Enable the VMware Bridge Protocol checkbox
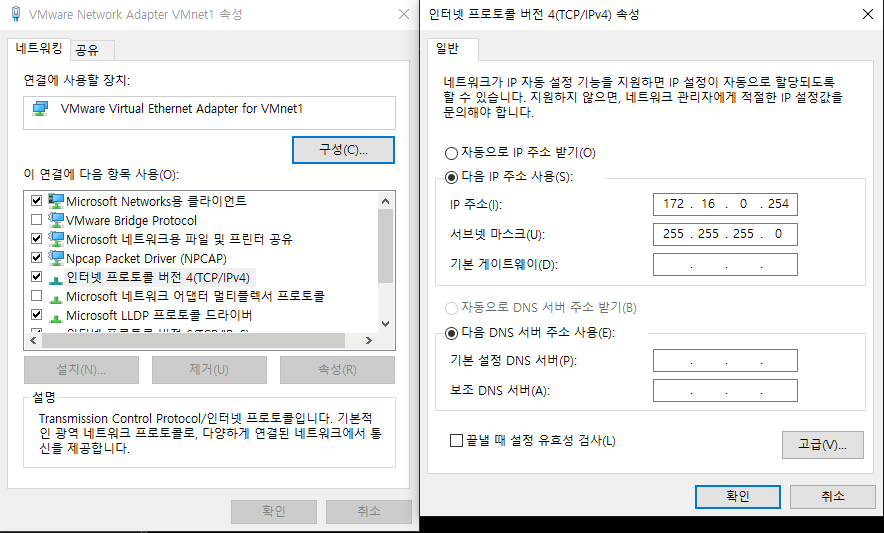 [x=37, y=219]
